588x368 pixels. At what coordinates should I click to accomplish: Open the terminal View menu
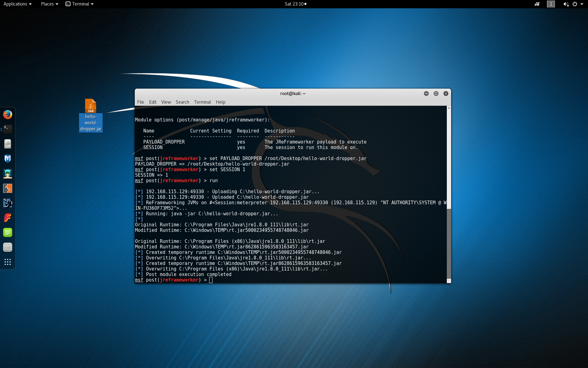[x=166, y=102]
